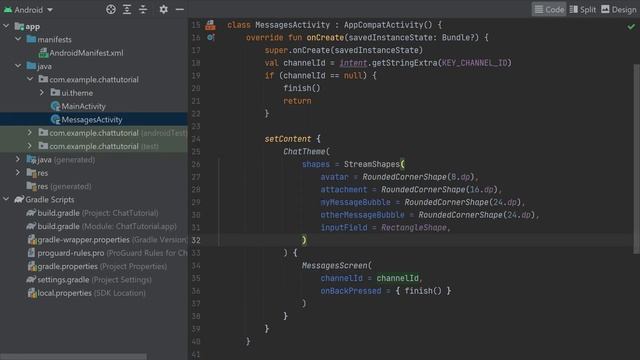Click 'RectangleShape' on line 31

(x=414, y=227)
